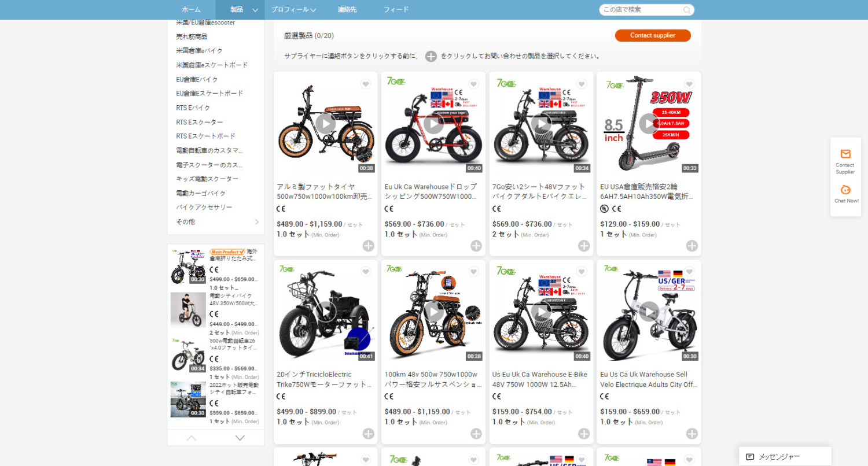Viewport: 868px width, 466px height.
Task: Open sidebar 2022ホット販売電動 product thumbnail
Action: point(188,399)
